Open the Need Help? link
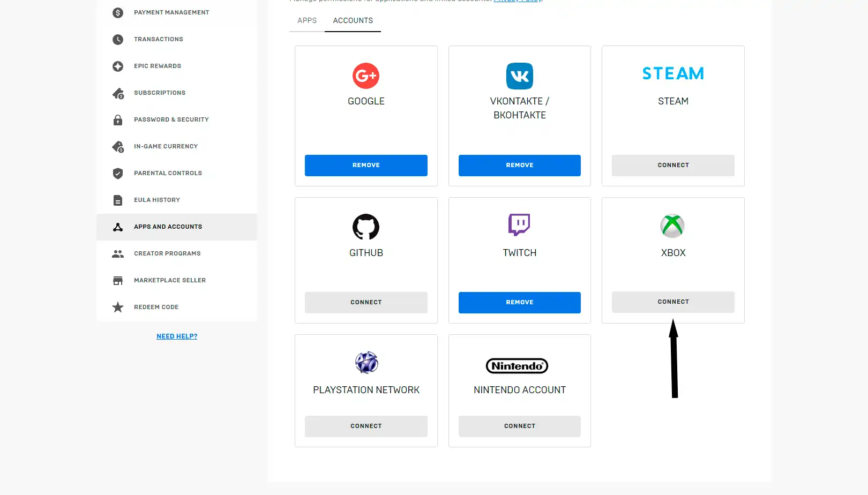Viewport: 868px width, 495px height. 177,336
